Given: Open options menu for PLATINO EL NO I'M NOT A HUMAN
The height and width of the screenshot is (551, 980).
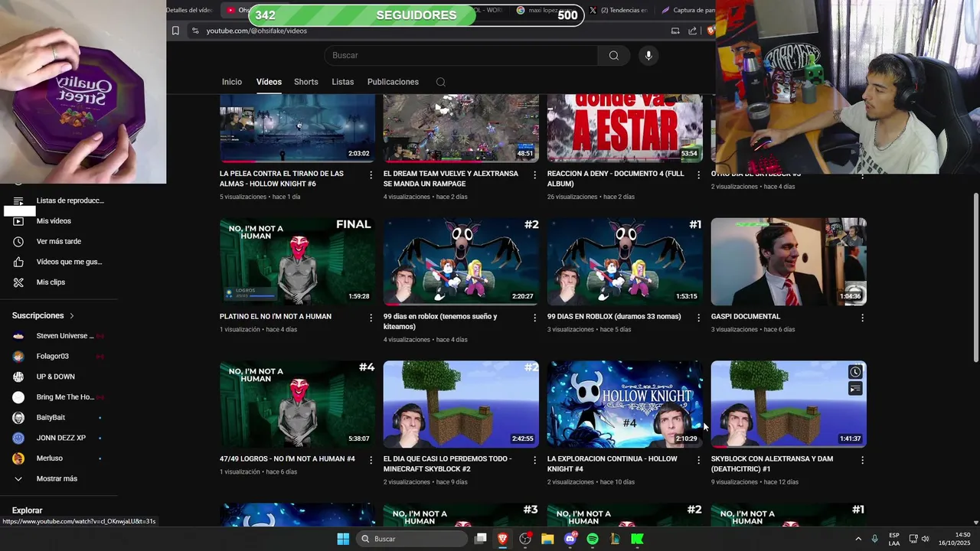Looking at the screenshot, I should click(x=371, y=318).
